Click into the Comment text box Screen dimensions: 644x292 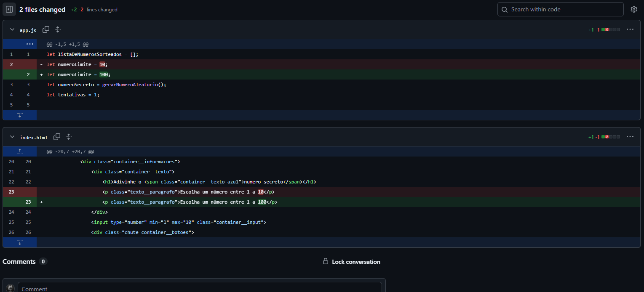coord(200,288)
